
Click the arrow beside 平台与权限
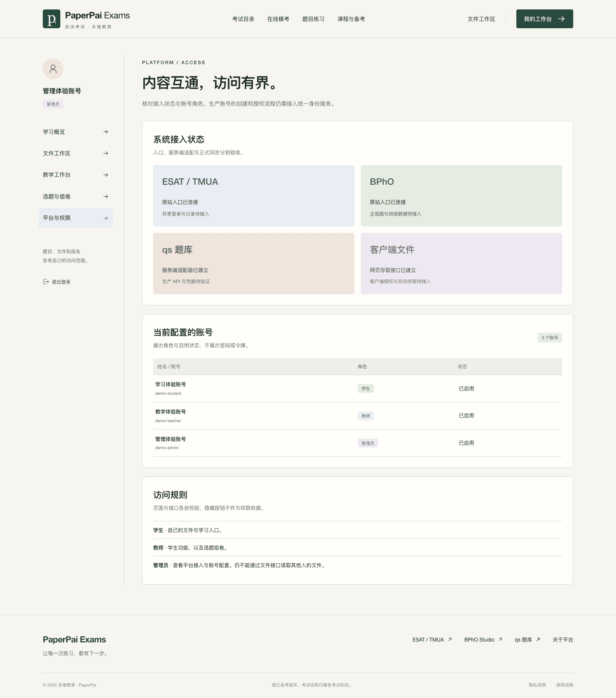point(106,218)
